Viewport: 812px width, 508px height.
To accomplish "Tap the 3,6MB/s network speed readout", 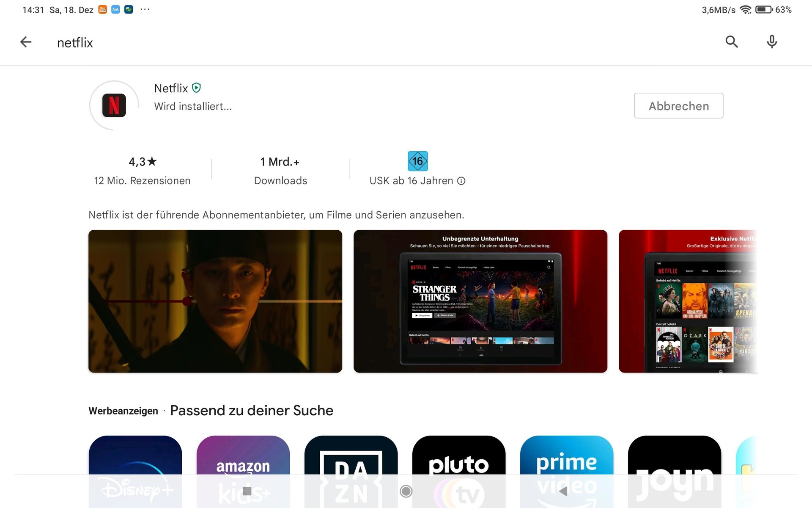I will click(719, 10).
